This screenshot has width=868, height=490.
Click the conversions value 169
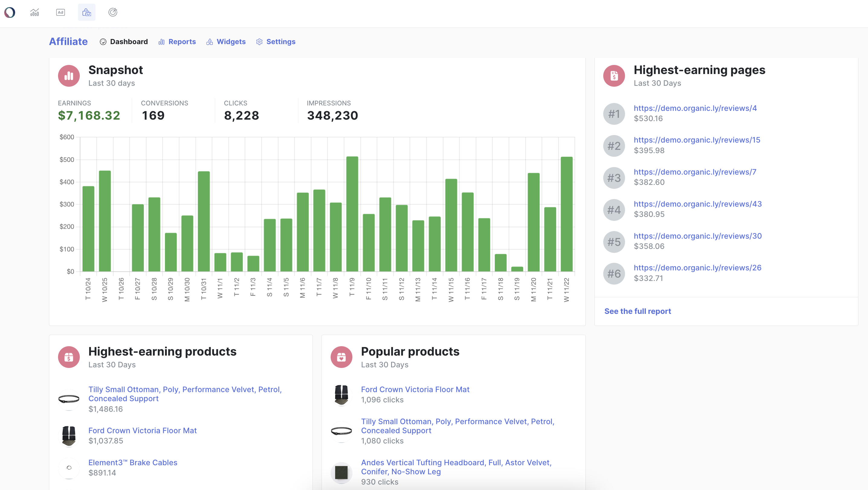153,115
